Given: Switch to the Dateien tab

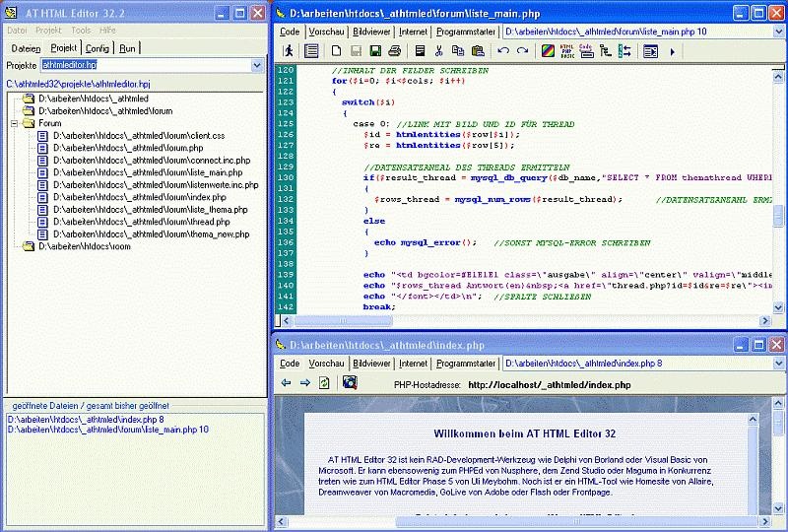Looking at the screenshot, I should 26,47.
